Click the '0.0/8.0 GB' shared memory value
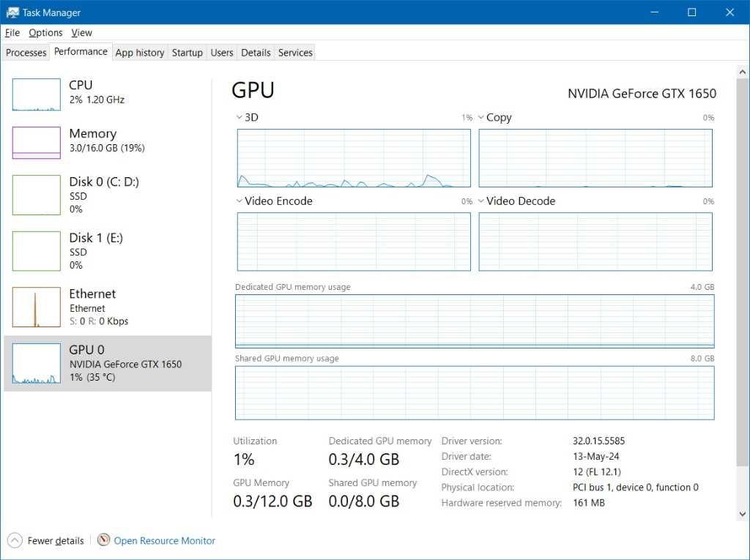 pyautogui.click(x=363, y=501)
